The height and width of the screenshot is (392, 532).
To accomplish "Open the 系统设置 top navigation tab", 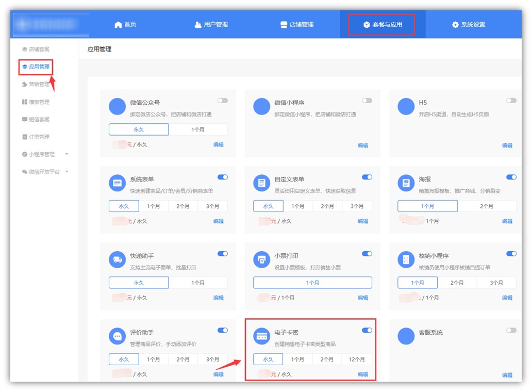I will coord(469,25).
